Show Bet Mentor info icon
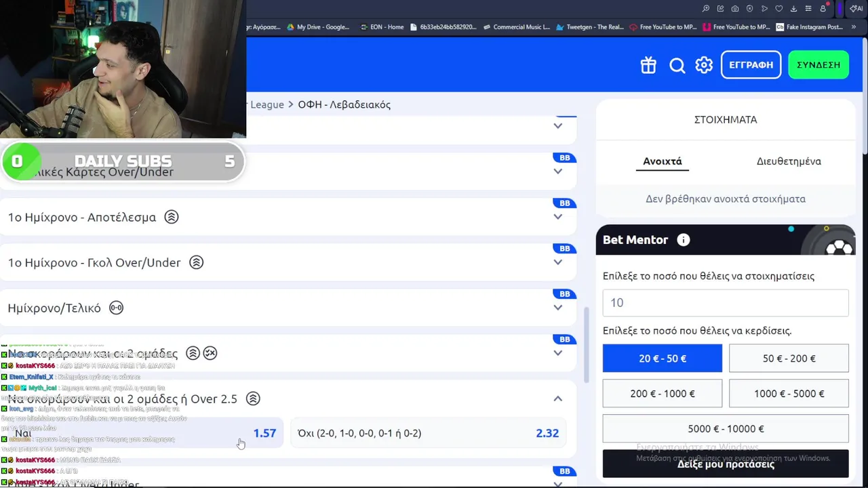This screenshot has width=868, height=488. click(x=683, y=240)
